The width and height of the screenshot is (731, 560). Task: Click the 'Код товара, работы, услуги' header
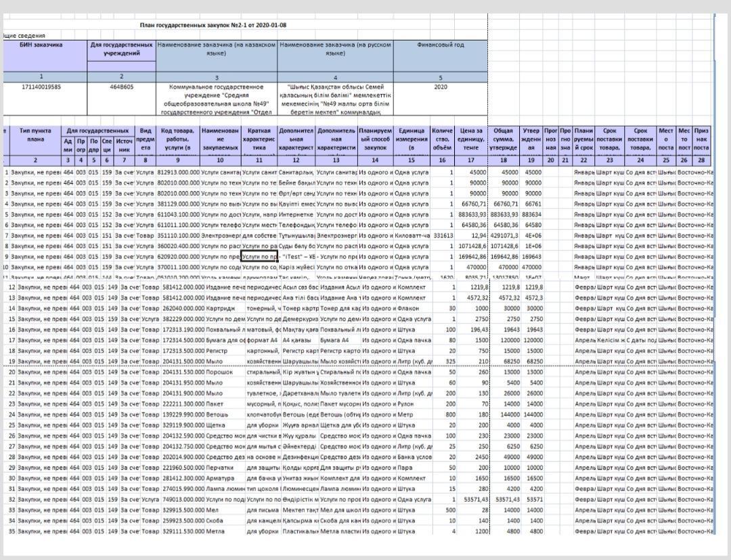[177, 139]
